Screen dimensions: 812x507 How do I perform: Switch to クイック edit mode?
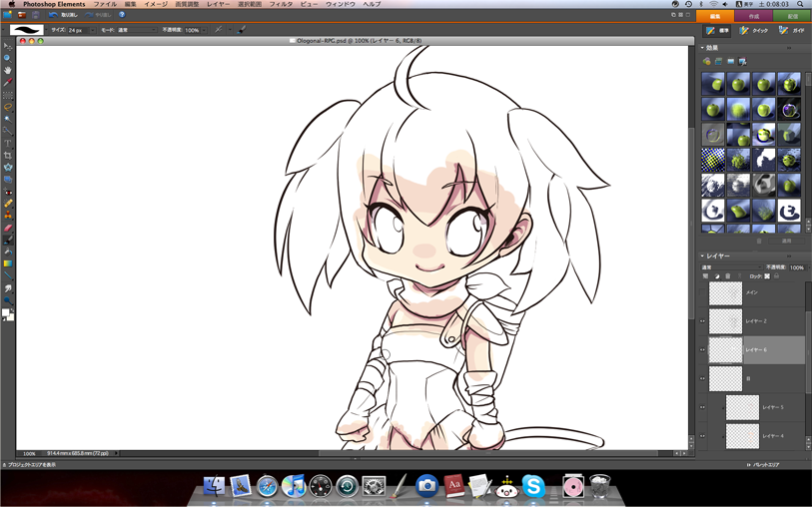(754, 31)
